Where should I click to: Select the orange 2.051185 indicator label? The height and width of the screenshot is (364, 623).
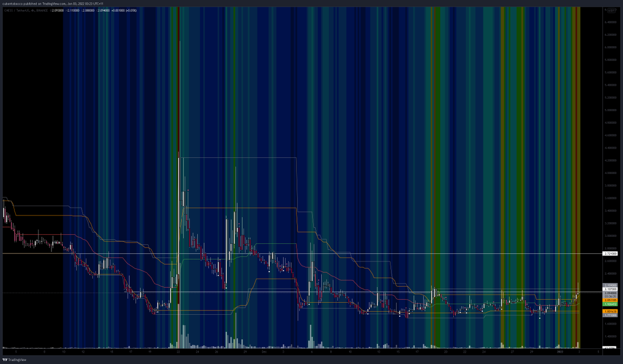610,300
